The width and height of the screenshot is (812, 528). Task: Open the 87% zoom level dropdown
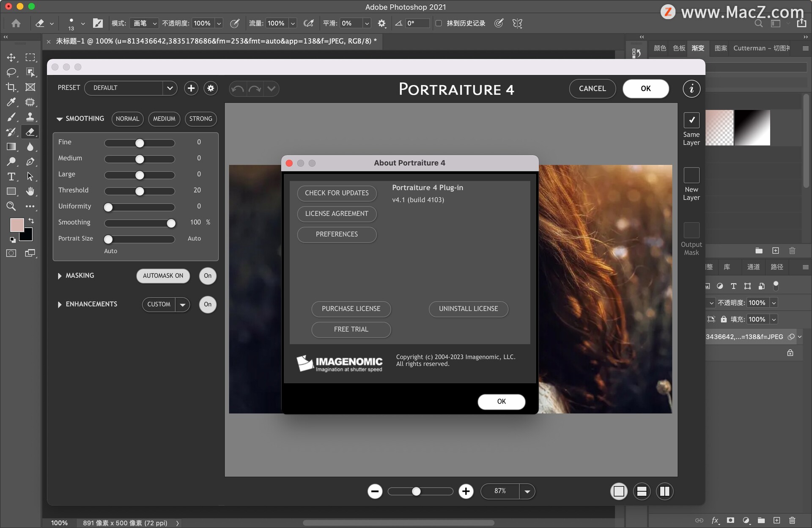point(527,491)
